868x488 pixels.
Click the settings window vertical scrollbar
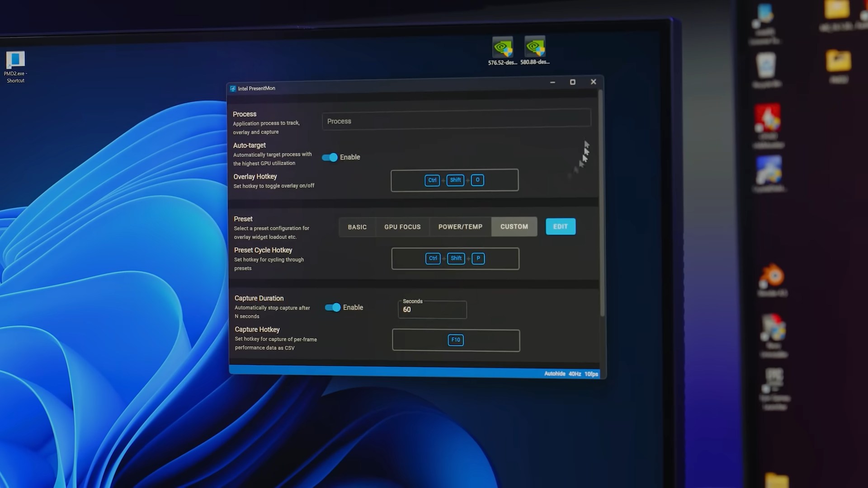tap(602, 203)
